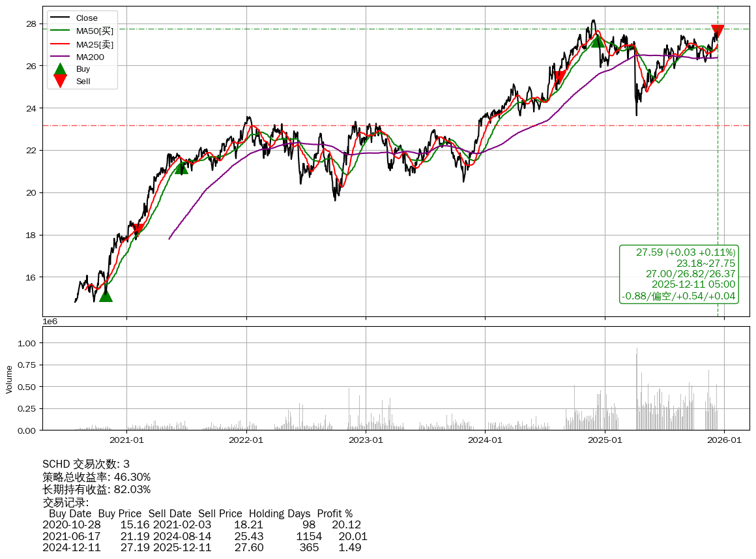This screenshot has width=756, height=559.
Task: Click the green Buy triangle in legend
Action: pyautogui.click(x=60, y=69)
